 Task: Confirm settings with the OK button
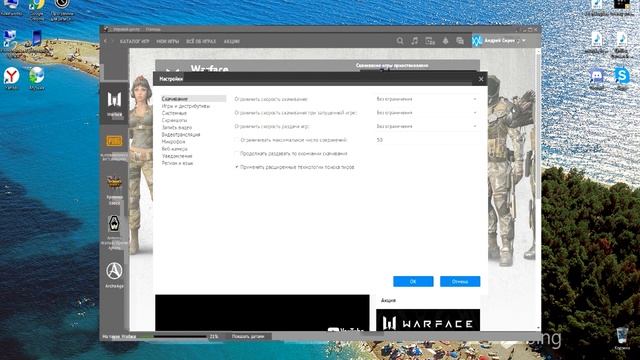coord(413,281)
